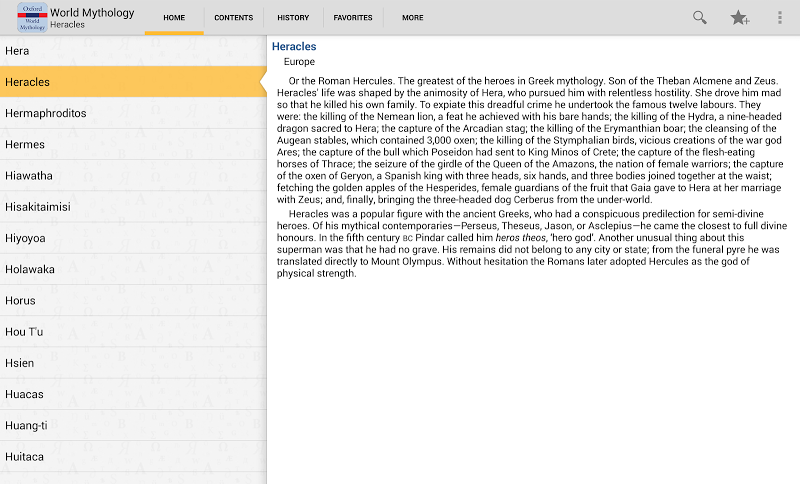The image size is (800, 484).
Task: Select the Hera entry in the list
Action: coord(133,50)
